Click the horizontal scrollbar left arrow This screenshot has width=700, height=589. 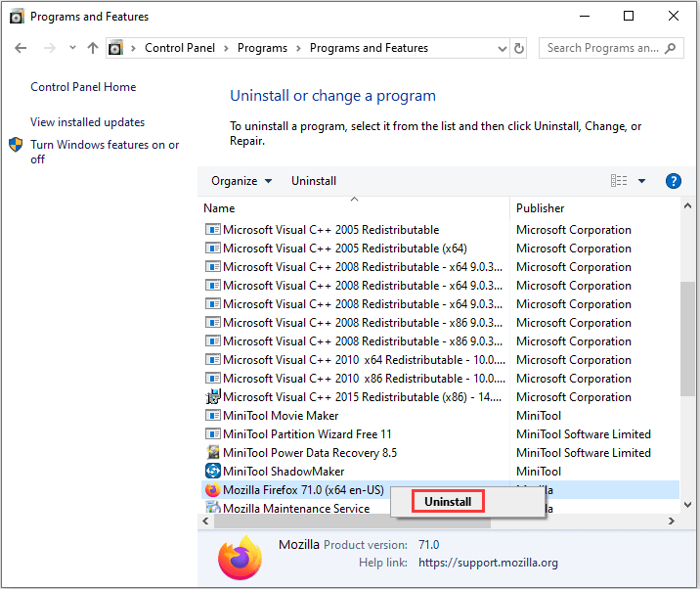click(x=205, y=521)
